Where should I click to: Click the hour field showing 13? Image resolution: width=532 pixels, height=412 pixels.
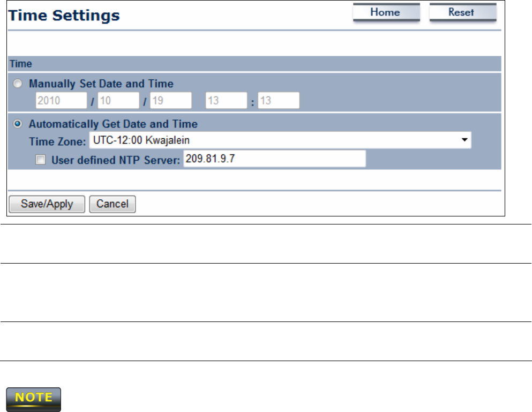(226, 100)
